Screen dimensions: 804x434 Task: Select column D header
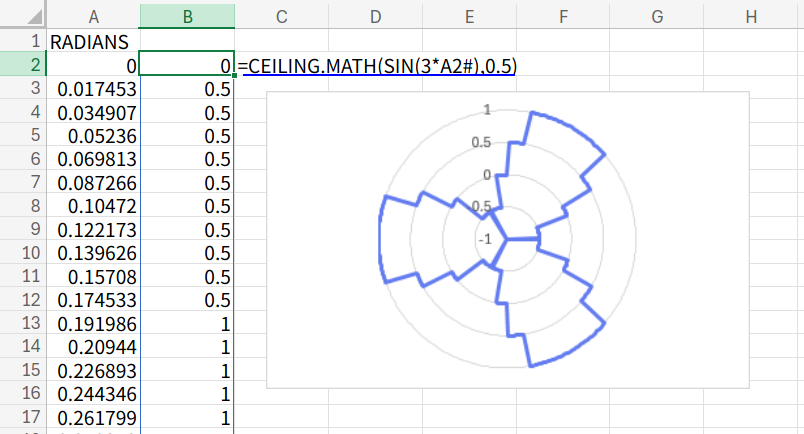click(375, 16)
